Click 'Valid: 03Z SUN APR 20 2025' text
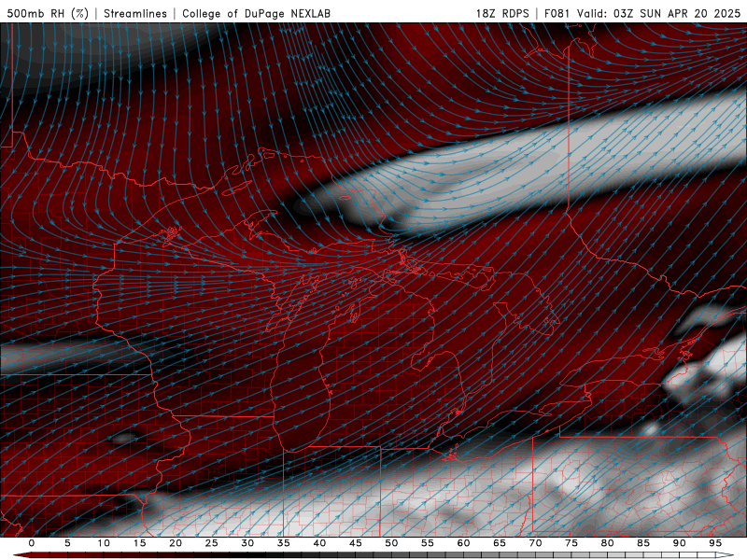Image resolution: width=747 pixels, height=560 pixels. coord(659,13)
